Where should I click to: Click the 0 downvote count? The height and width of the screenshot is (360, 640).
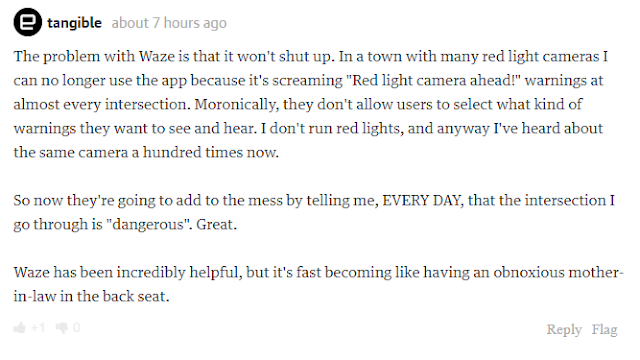[x=76, y=327]
